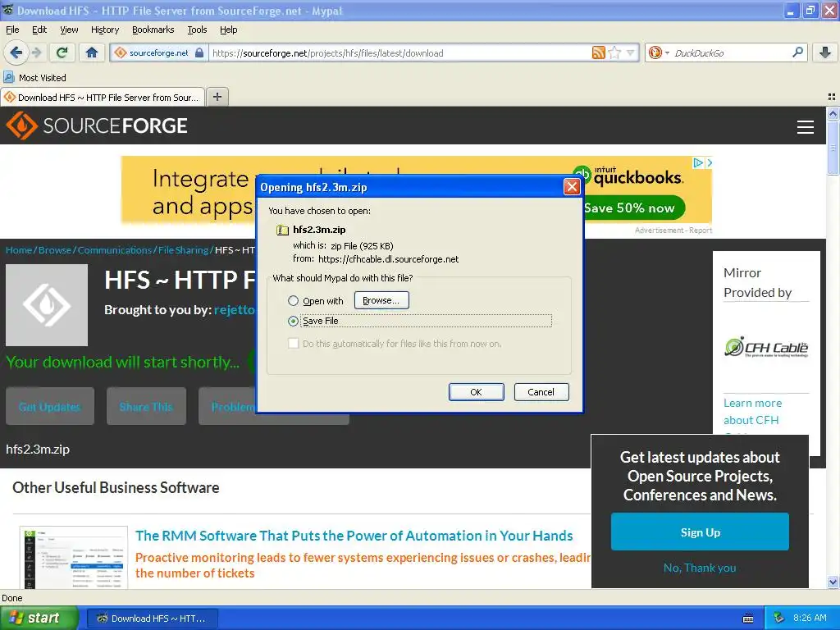Open the Downloads arrow button
The height and width of the screenshot is (630, 840).
click(825, 52)
